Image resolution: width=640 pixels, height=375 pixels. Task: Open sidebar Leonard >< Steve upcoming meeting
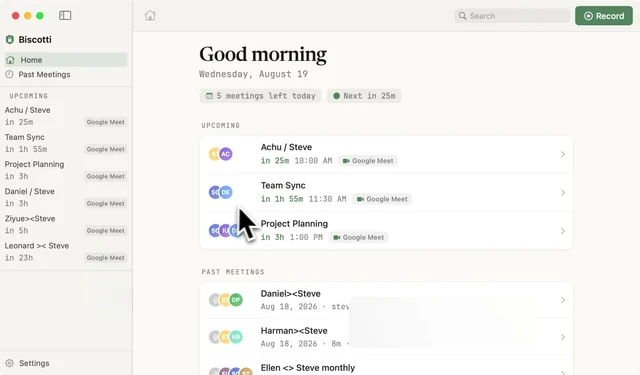tap(66, 252)
